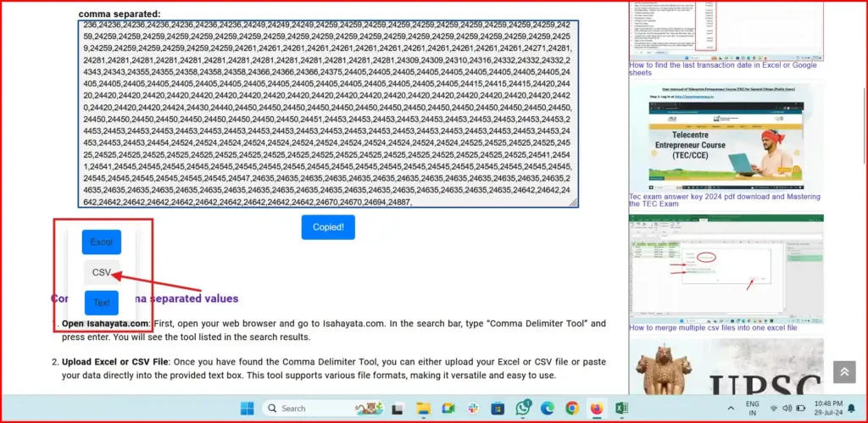Open last transaction date in Excel article link
868x423 pixels.
click(x=722, y=69)
